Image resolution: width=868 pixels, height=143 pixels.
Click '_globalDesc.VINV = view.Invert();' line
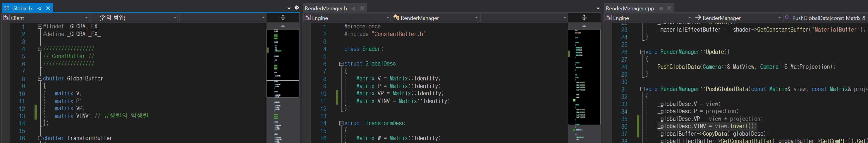click(x=707, y=126)
